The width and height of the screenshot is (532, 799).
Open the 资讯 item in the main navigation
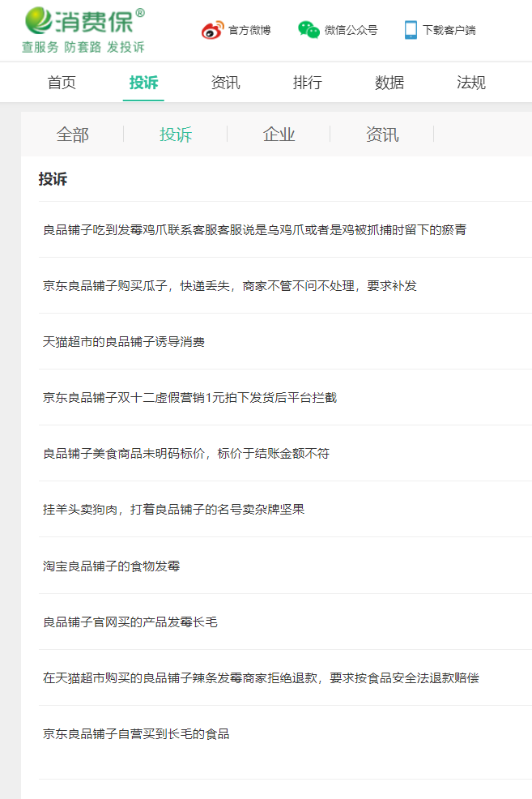[226, 83]
